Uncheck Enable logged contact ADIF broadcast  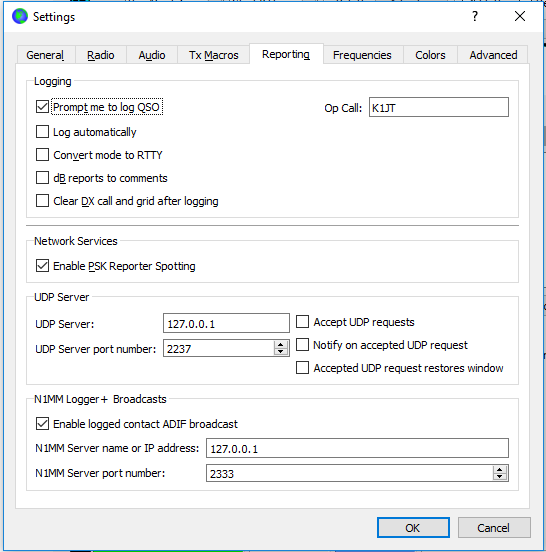(x=42, y=424)
